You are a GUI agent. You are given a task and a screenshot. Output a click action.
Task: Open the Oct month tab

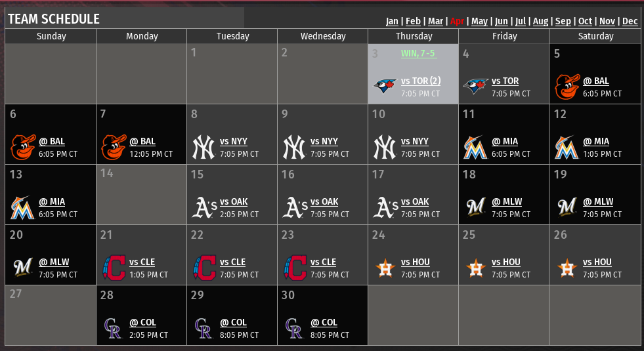pyautogui.click(x=585, y=21)
